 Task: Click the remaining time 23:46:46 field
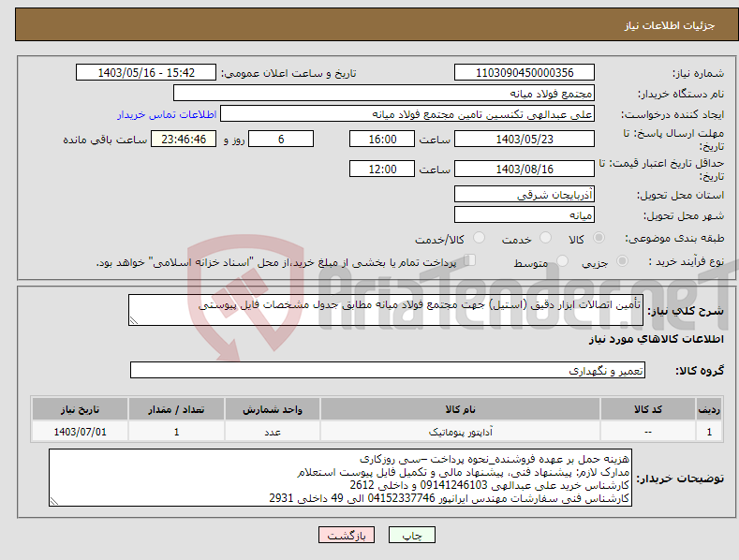tap(184, 139)
